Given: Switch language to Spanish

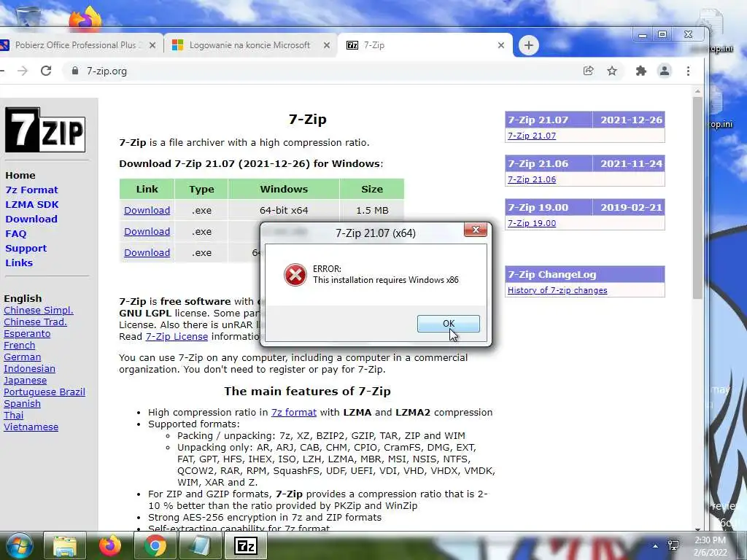Looking at the screenshot, I should pos(22,404).
